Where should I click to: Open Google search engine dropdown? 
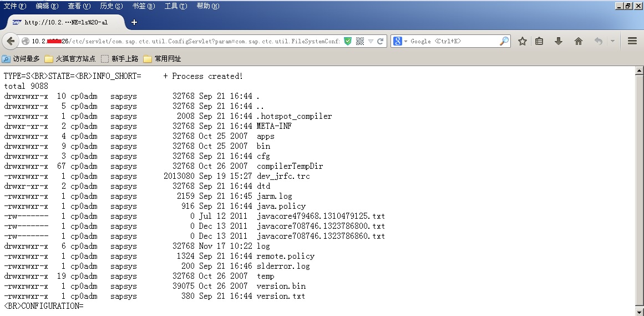pyautogui.click(x=400, y=41)
